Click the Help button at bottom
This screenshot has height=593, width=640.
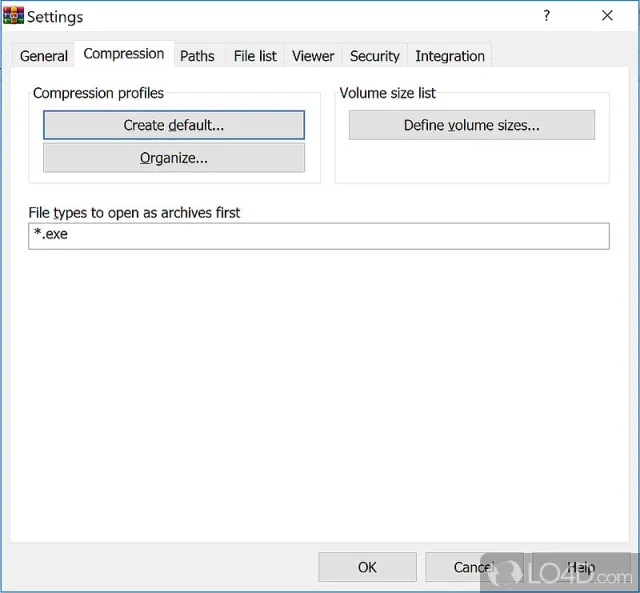581,567
